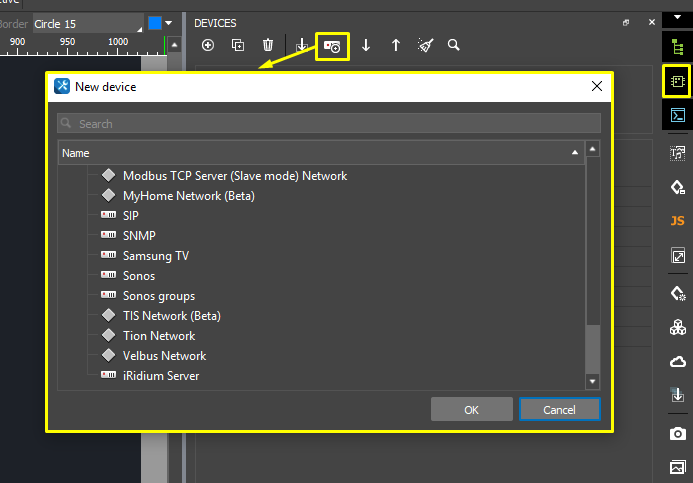693x483 pixels.
Task: Open the console terminal sidebar icon
Action: [678, 115]
